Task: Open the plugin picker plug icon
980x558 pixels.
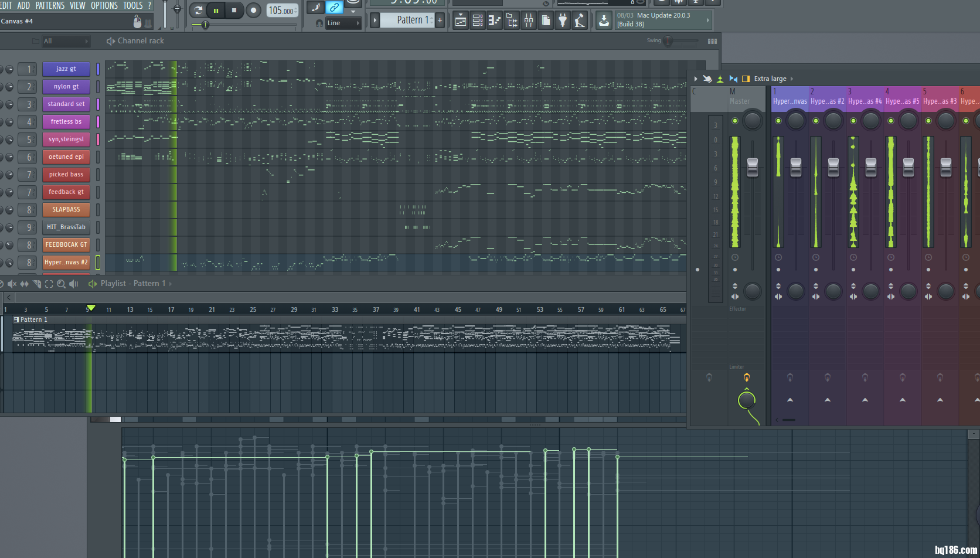Action: pos(563,21)
